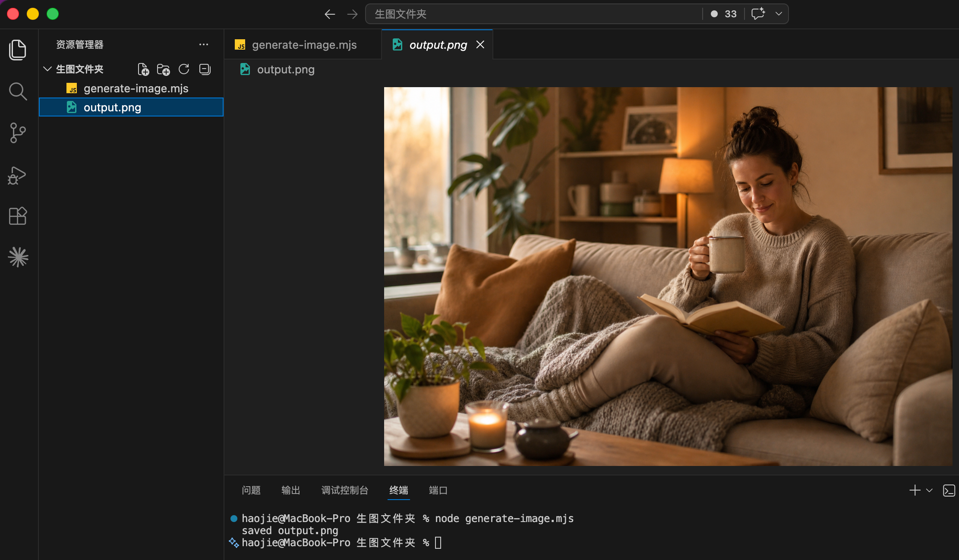This screenshot has height=560, width=959.
Task: Expand the chat dropdown arrow in title bar
Action: (x=779, y=14)
